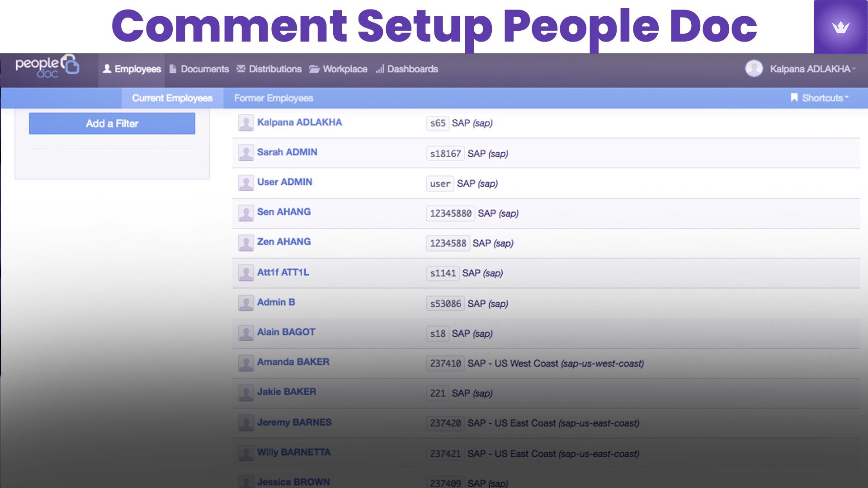Click employee ID badge 237421

pyautogui.click(x=445, y=454)
